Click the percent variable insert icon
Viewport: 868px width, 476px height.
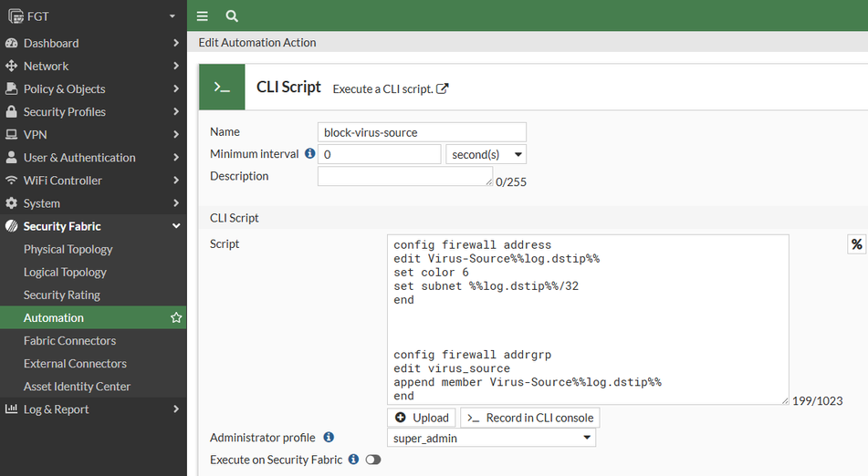pyautogui.click(x=856, y=244)
